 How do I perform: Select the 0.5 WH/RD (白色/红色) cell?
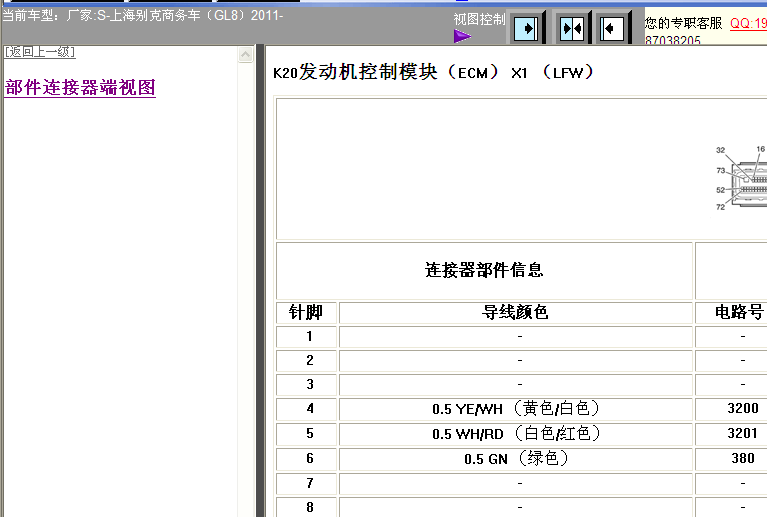pos(516,434)
